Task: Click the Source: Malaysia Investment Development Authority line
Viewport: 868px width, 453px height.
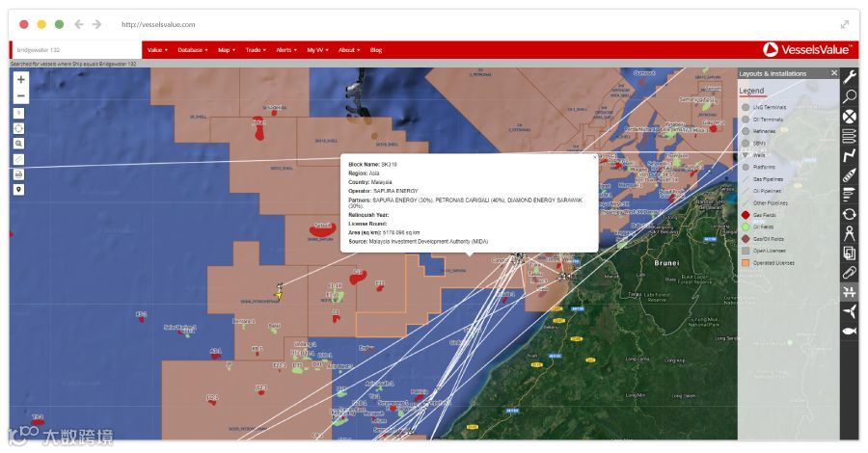Action: [x=418, y=242]
